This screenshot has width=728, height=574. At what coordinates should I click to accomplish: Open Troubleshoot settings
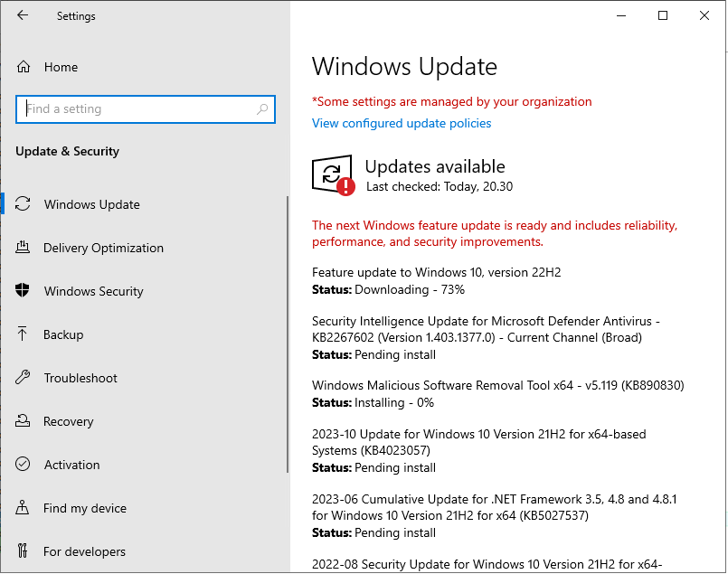point(81,378)
